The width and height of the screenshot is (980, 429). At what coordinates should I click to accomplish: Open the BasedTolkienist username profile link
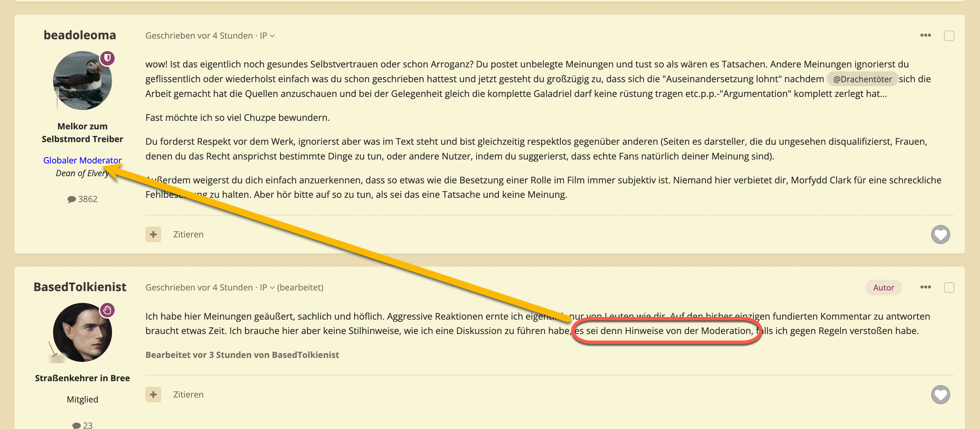(x=80, y=287)
